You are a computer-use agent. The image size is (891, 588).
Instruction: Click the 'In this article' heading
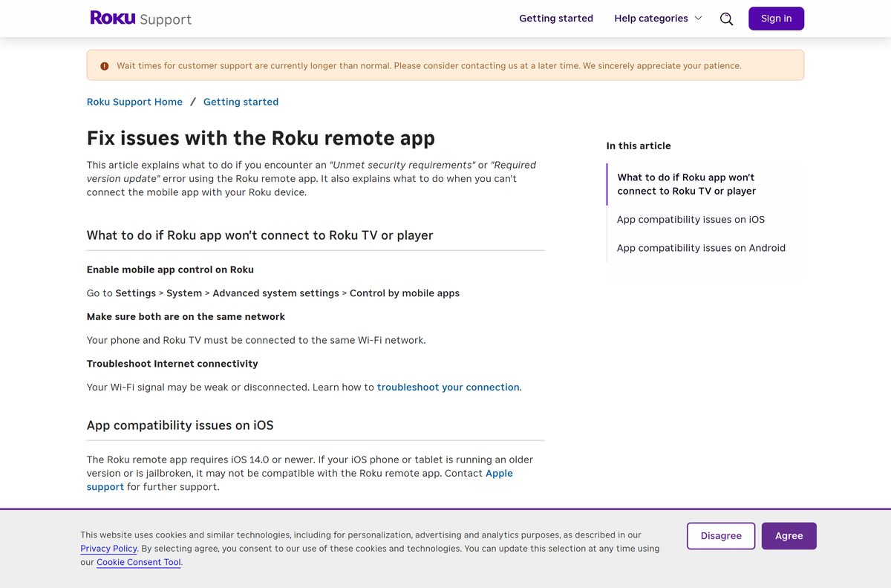[639, 146]
